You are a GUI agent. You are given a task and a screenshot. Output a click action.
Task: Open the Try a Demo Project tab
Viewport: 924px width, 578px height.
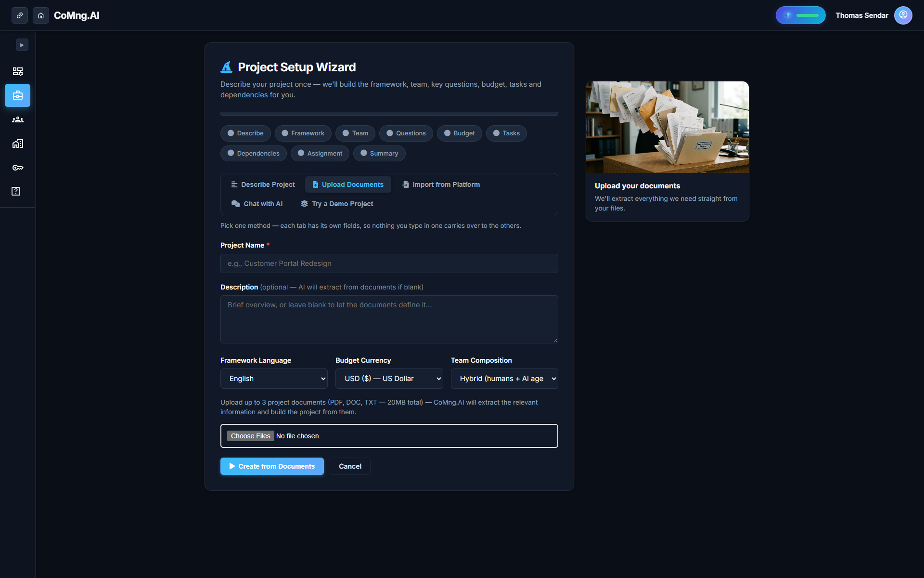(337, 204)
